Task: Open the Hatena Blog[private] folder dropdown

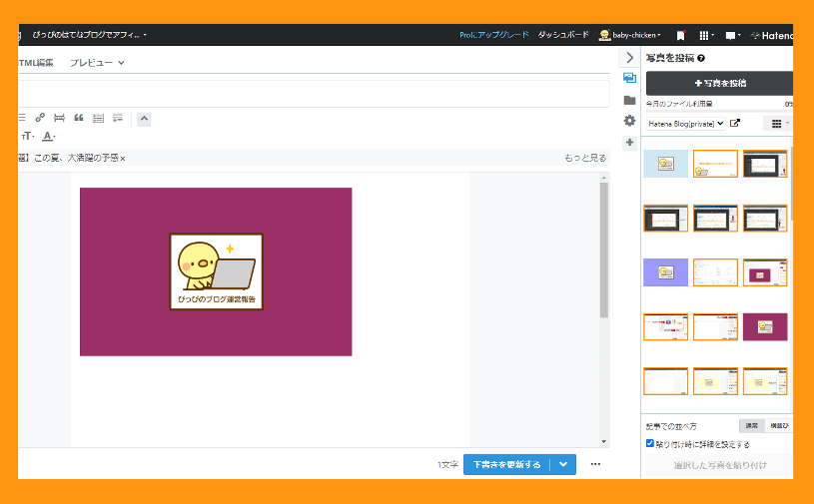Action: click(x=686, y=124)
